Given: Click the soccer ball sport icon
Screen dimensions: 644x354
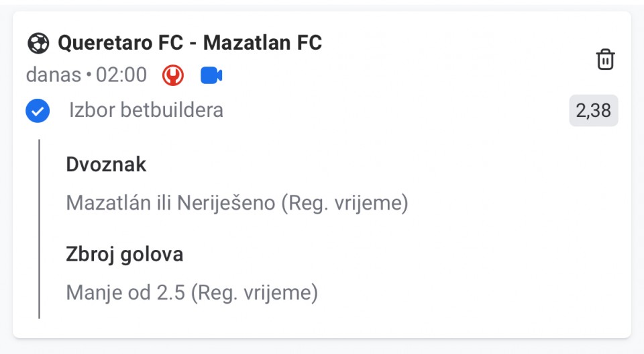Looking at the screenshot, I should (38, 44).
